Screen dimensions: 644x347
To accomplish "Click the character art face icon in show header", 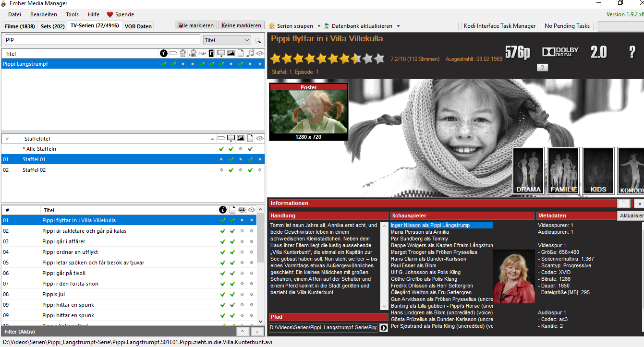I will 183,54.
